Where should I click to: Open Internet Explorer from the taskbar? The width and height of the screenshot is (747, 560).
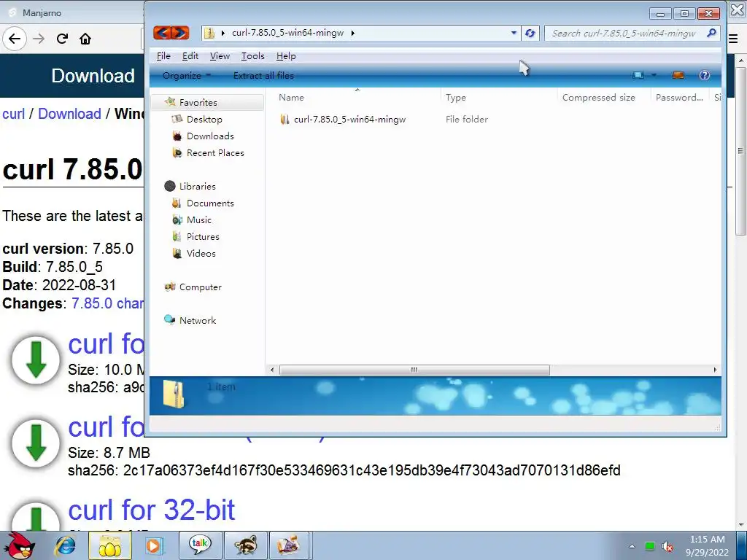click(65, 545)
